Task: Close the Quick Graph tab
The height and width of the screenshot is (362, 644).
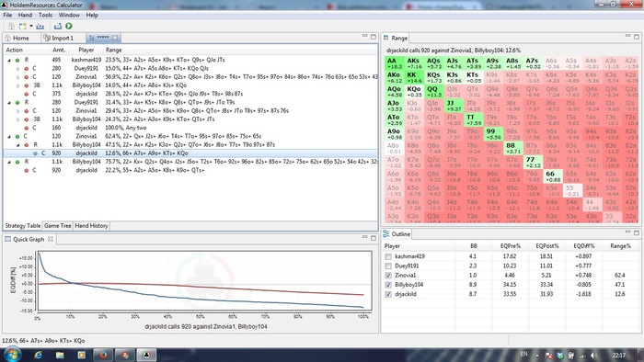Action: pos(51,239)
